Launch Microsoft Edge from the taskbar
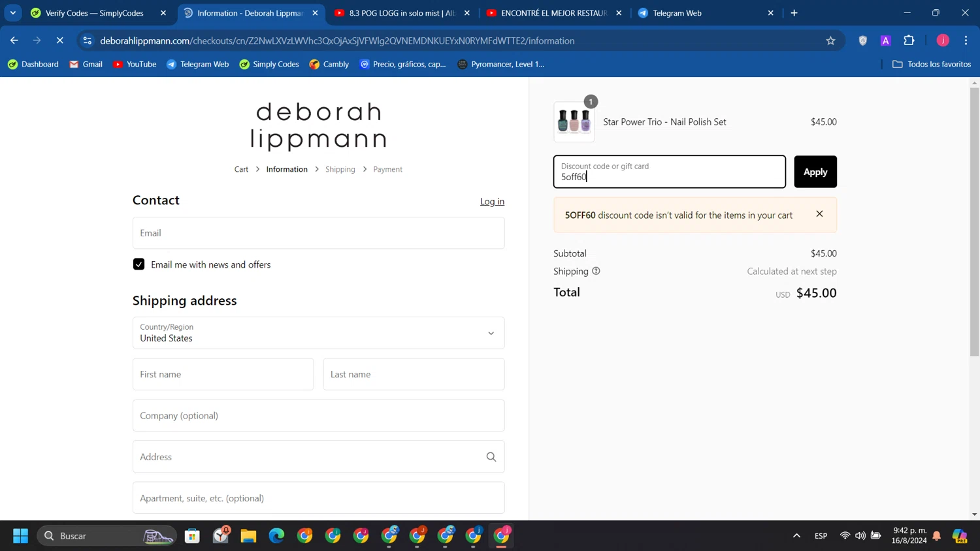The image size is (980, 551). [x=276, y=536]
